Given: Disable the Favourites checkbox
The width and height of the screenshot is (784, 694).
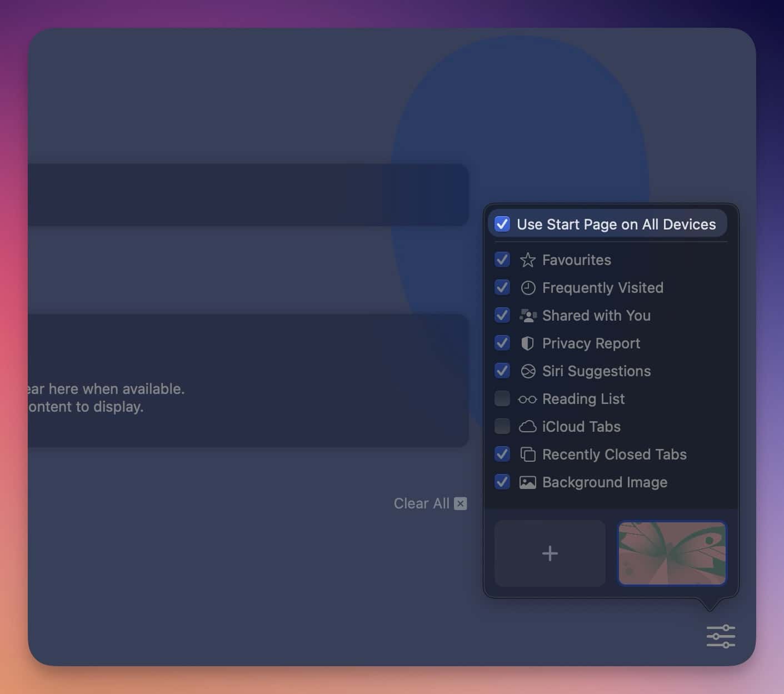Looking at the screenshot, I should coord(502,259).
